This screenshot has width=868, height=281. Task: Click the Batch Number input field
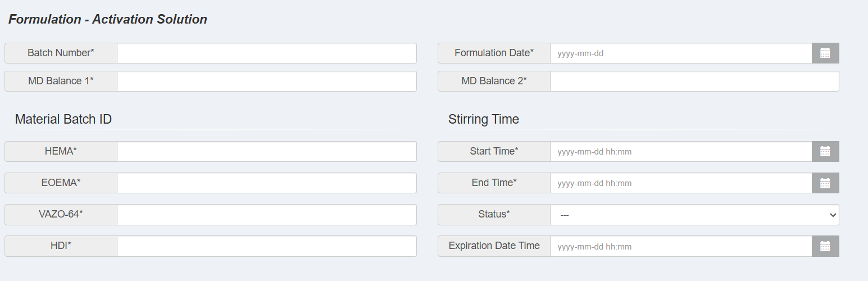point(267,53)
